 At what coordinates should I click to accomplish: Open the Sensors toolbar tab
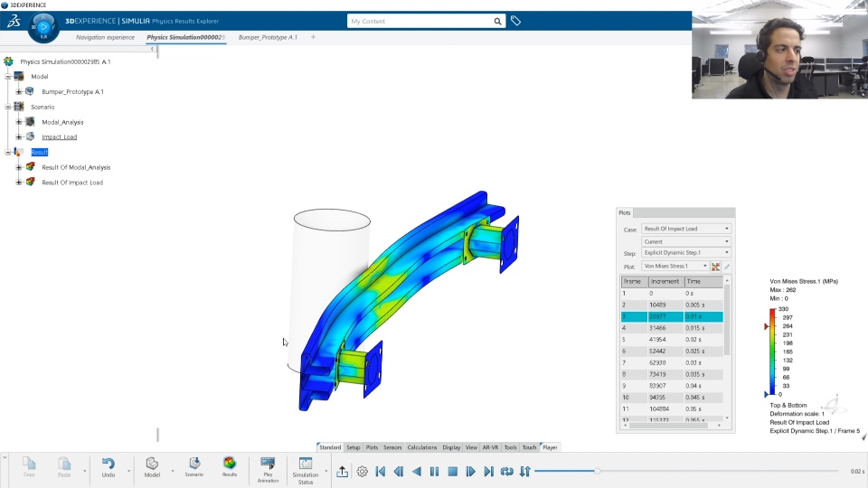(x=392, y=447)
